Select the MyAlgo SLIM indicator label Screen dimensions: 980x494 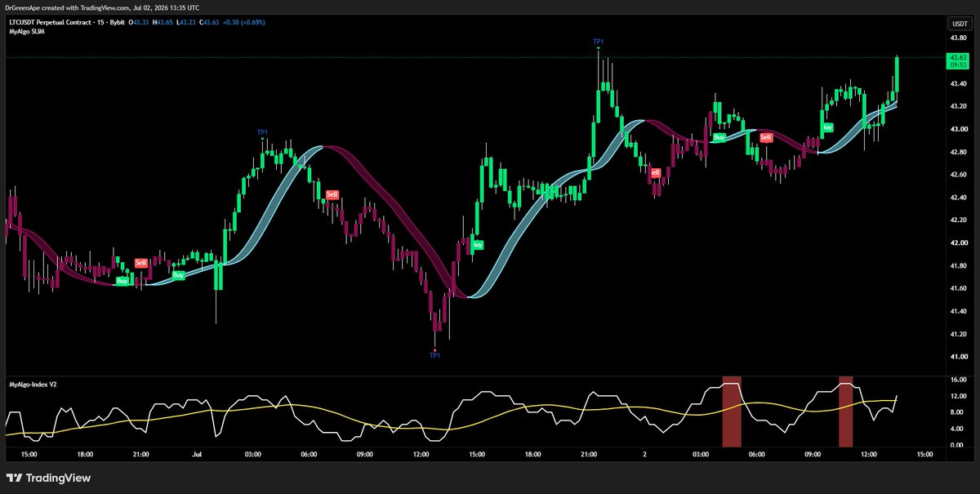point(26,31)
